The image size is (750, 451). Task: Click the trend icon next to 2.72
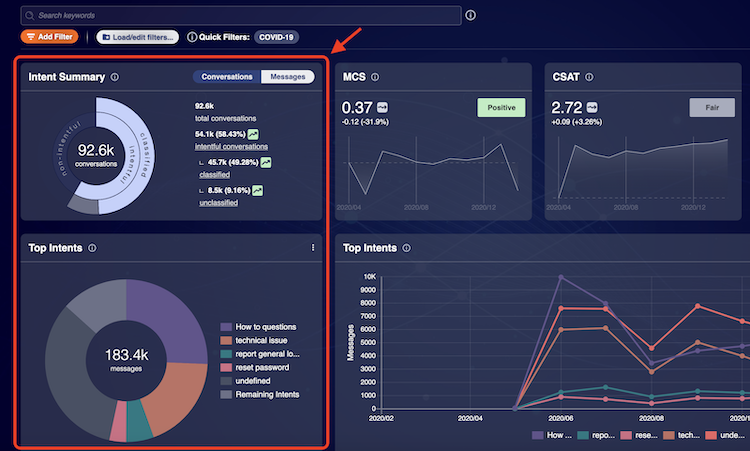(x=592, y=107)
